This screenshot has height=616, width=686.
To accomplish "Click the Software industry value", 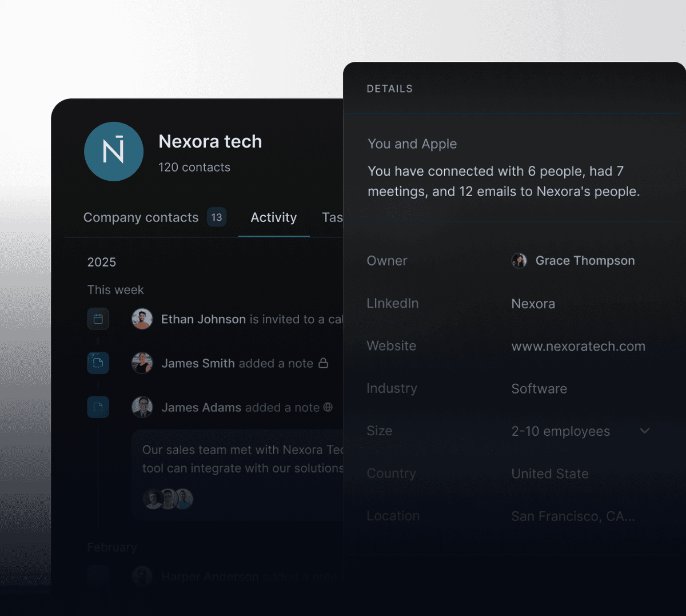I will tap(539, 389).
